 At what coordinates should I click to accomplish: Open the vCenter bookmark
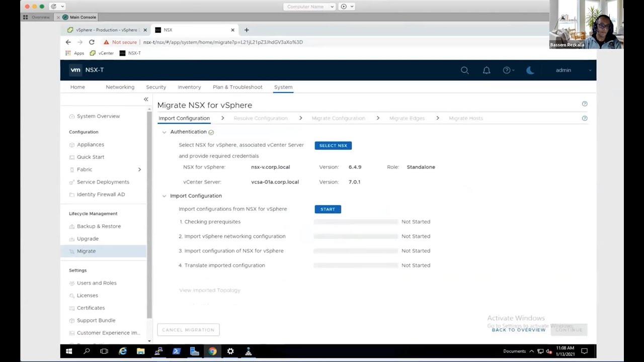click(x=102, y=53)
